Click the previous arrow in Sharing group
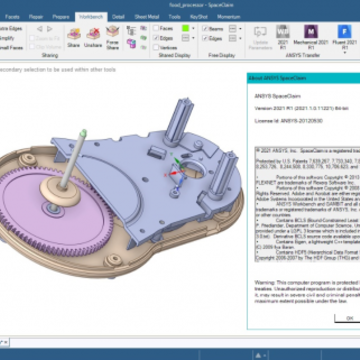This screenshot has height=360, width=360. coord(39,29)
